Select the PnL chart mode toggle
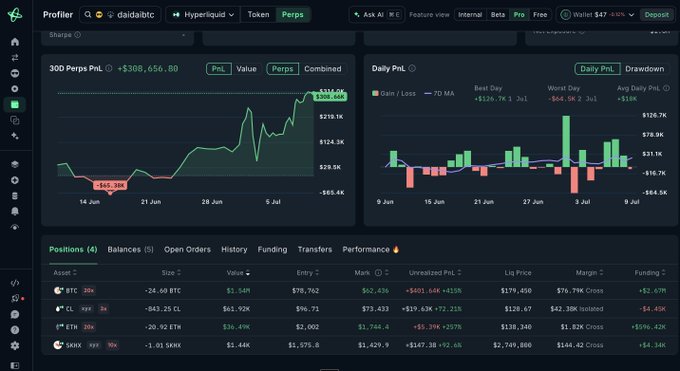Screen dimensions: 680x371 (x=219, y=69)
